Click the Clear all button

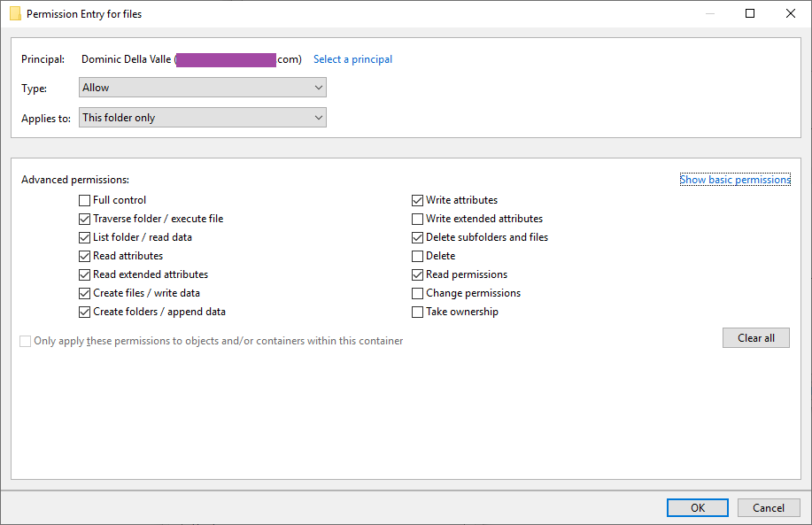point(756,338)
